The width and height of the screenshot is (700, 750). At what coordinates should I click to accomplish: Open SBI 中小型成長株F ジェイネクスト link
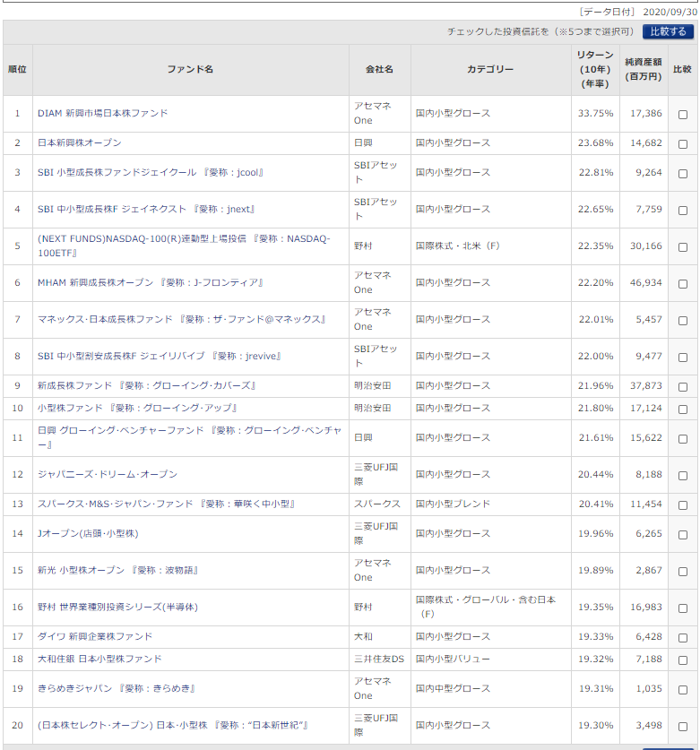tap(146, 210)
